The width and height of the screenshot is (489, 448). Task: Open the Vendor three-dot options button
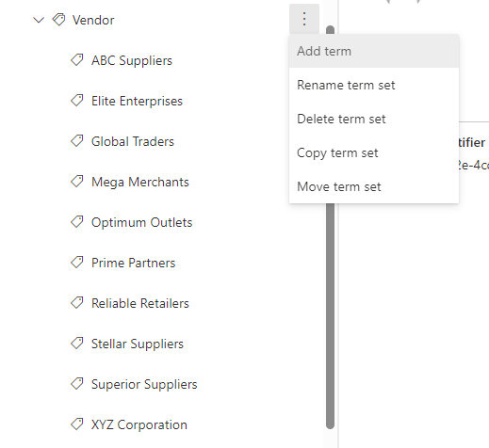[304, 19]
